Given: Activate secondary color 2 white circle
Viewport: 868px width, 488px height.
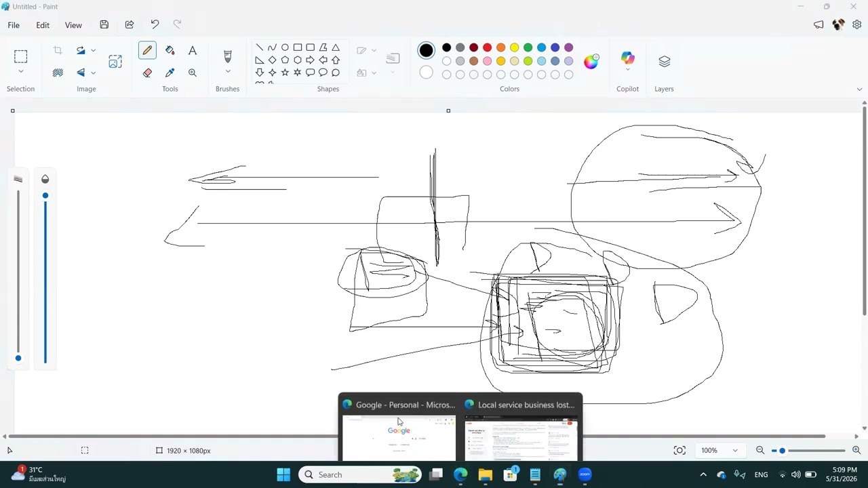Looking at the screenshot, I should [426, 73].
